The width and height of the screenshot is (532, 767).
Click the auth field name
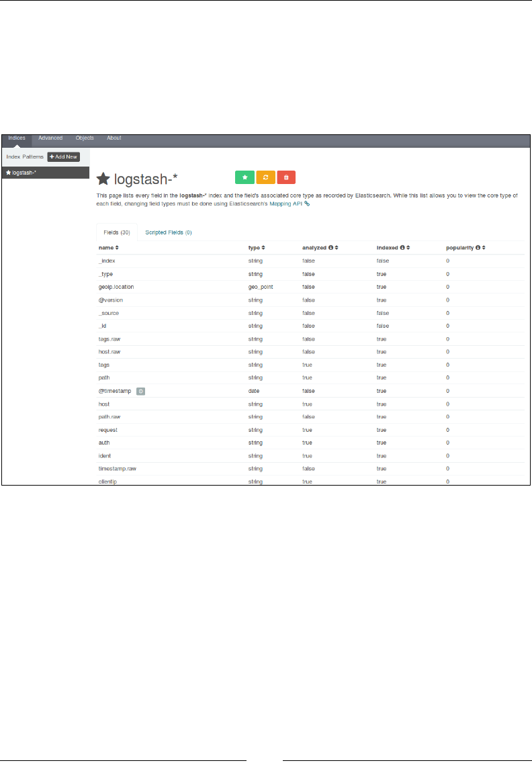tap(103, 443)
